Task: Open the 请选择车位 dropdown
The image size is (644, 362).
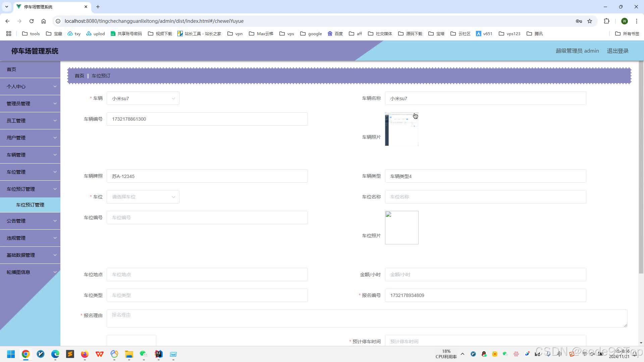Action: 143,197
